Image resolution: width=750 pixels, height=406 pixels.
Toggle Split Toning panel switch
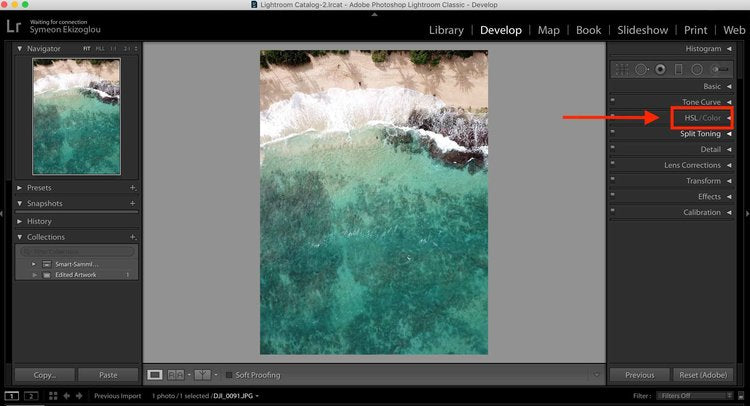(x=613, y=132)
